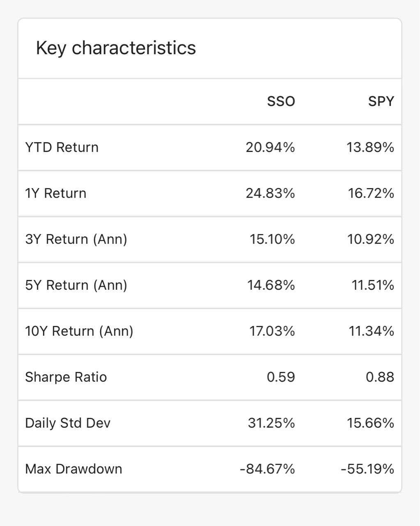Click SSO Max Drawdown value -84.67%
Viewport: 420px width, 526px height.
click(267, 469)
